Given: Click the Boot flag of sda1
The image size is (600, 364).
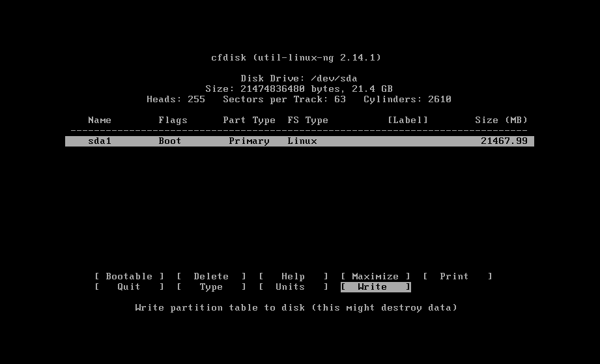Looking at the screenshot, I should tap(170, 141).
